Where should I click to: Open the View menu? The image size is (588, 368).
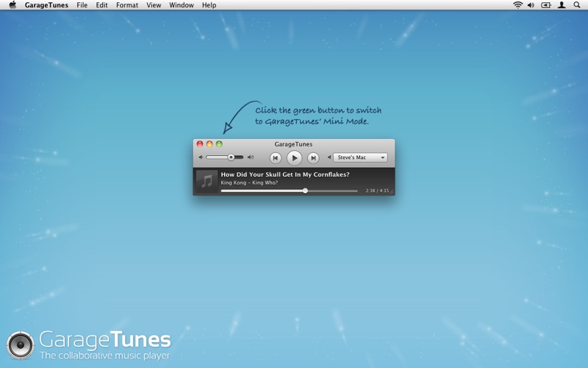pyautogui.click(x=154, y=5)
